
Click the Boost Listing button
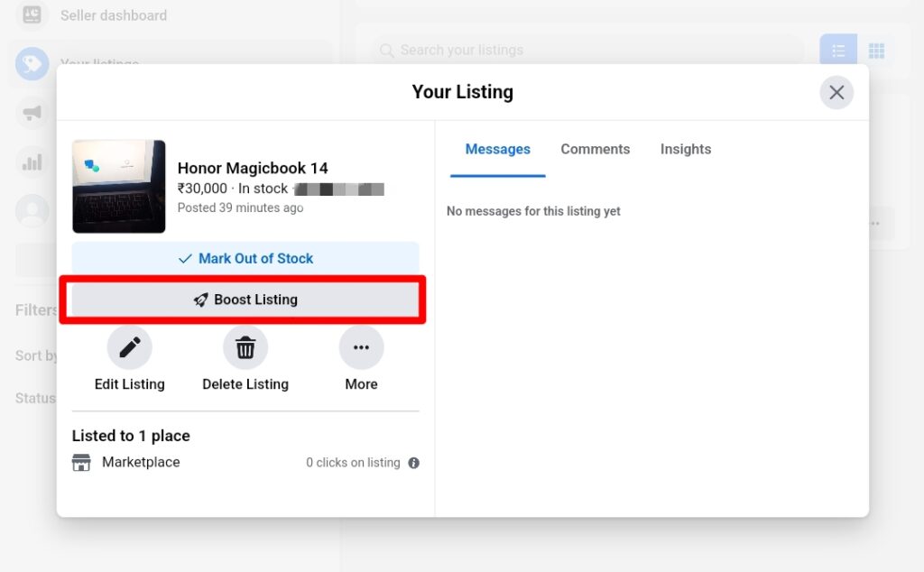coord(245,300)
